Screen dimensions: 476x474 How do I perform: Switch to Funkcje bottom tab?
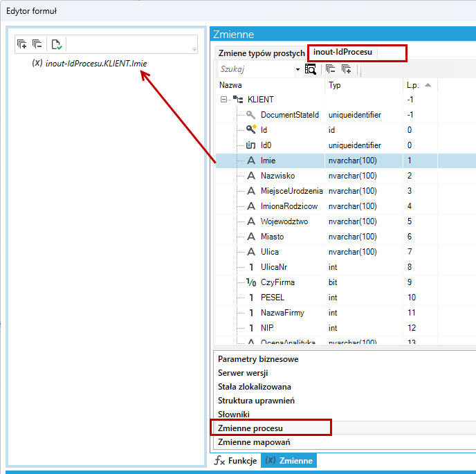[235, 461]
